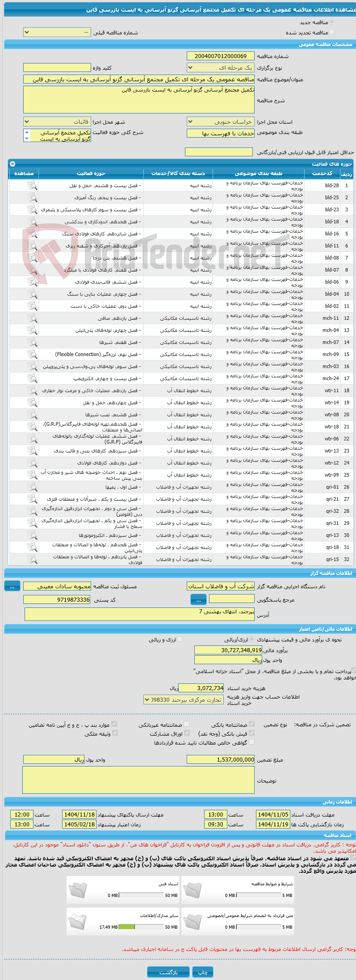Click the back (بازگشت) button

point(169,972)
